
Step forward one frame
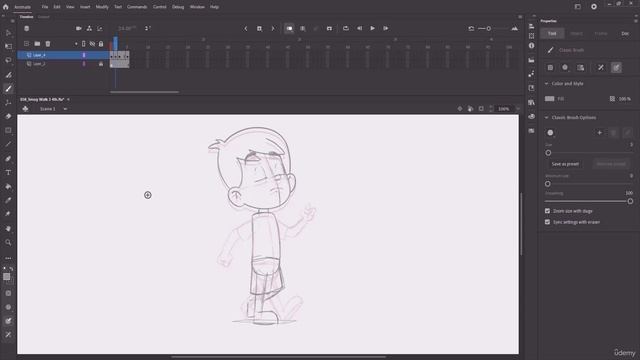tap(386, 28)
